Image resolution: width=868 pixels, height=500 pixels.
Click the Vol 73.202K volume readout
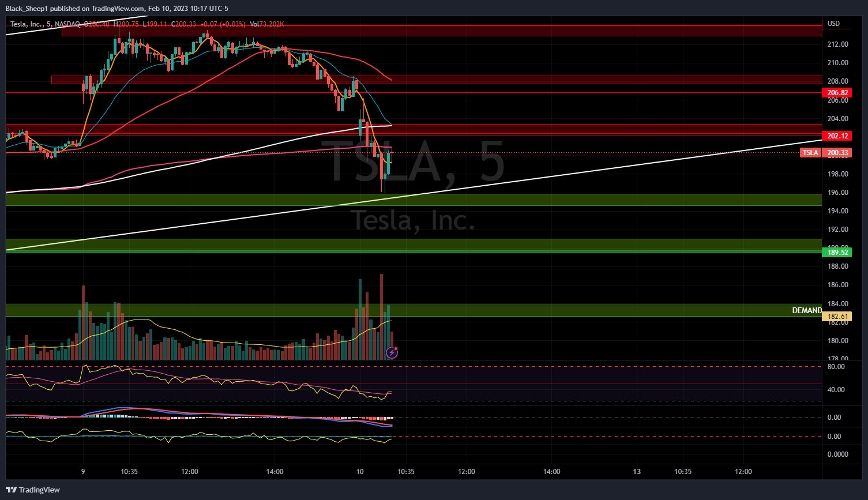266,24
